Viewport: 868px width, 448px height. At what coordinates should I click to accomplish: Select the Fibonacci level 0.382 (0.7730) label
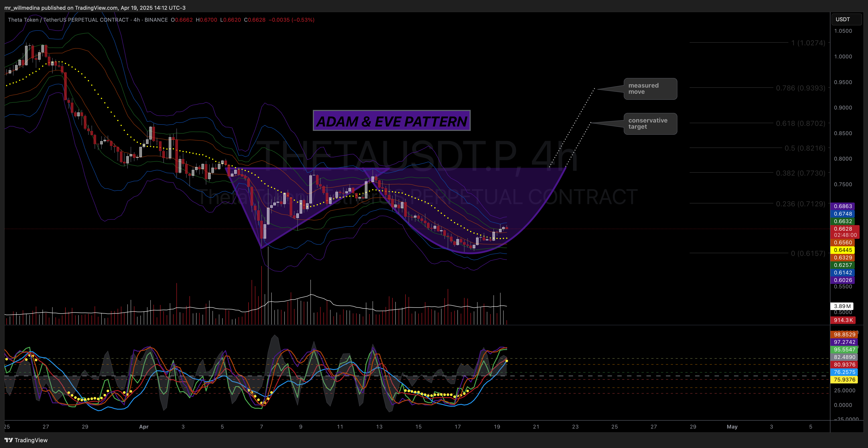tap(801, 173)
